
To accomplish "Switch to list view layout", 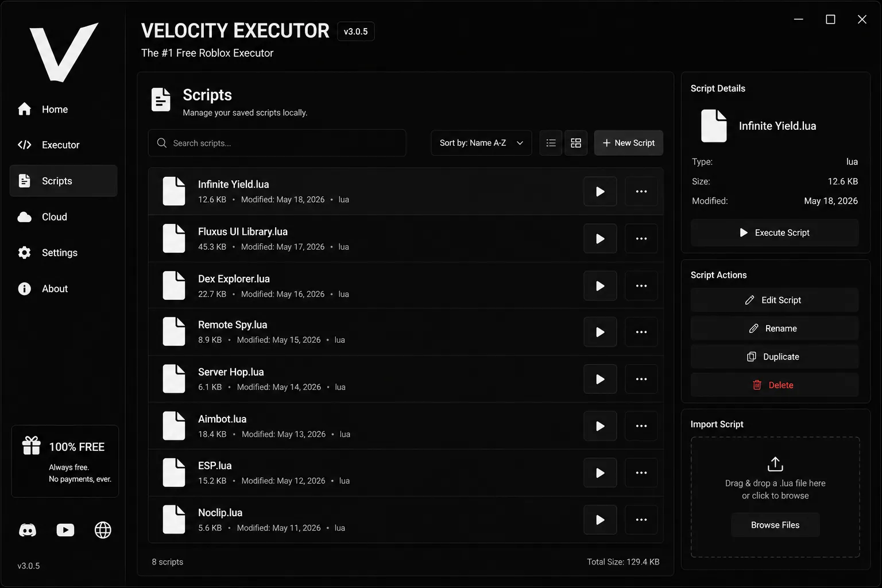I will pos(551,143).
